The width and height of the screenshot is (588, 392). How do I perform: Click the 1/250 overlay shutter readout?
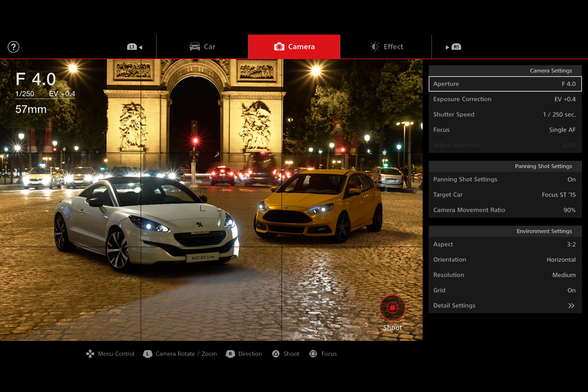coord(25,94)
